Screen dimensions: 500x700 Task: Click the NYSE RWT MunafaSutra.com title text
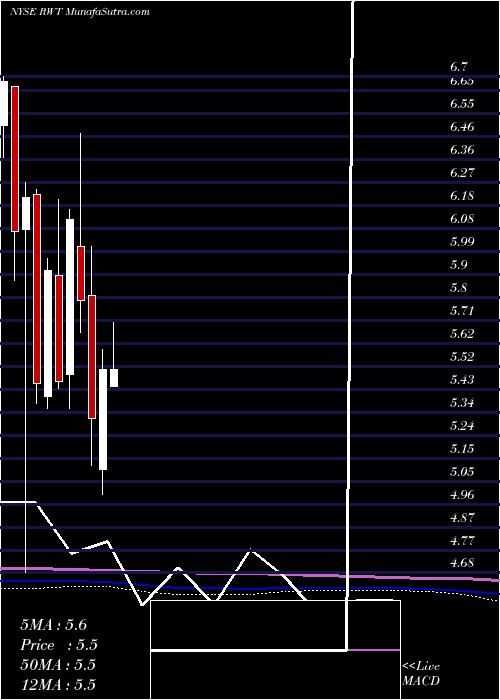pos(79,12)
